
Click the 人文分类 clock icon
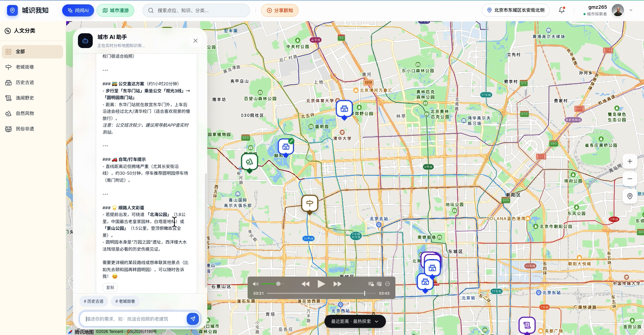pos(8,31)
